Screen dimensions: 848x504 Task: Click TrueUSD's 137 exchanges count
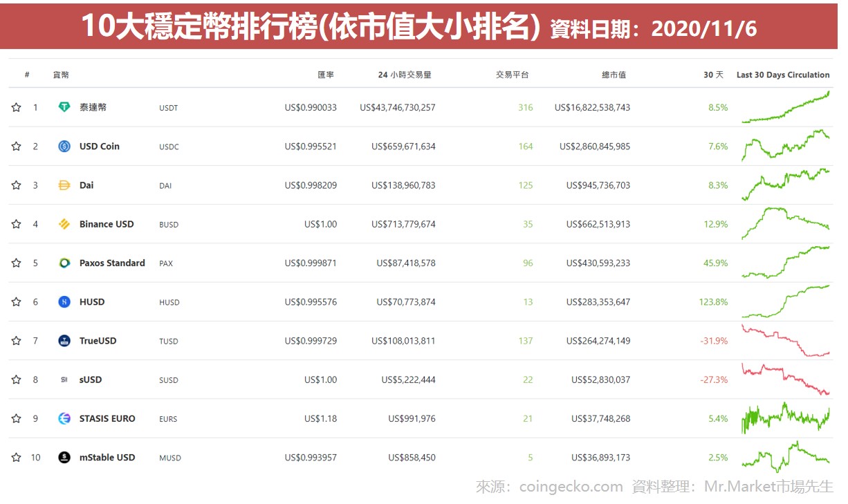526,341
